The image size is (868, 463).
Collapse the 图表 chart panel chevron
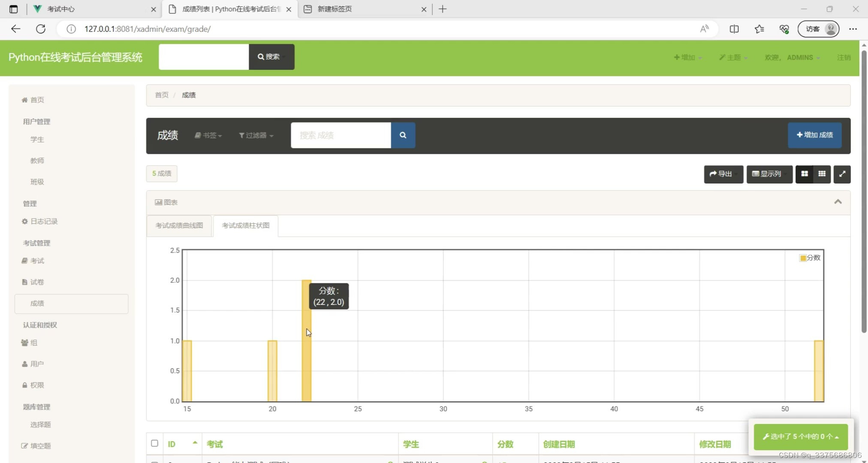coord(838,202)
